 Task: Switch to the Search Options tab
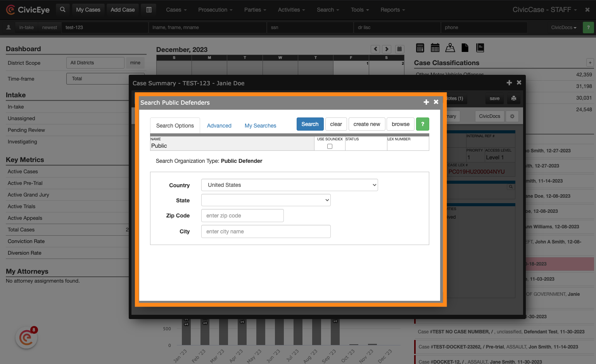[175, 126]
